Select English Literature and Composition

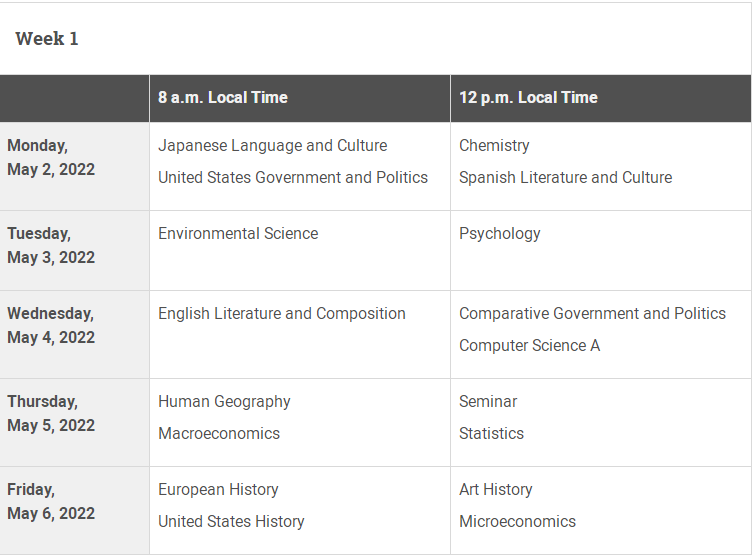282,314
